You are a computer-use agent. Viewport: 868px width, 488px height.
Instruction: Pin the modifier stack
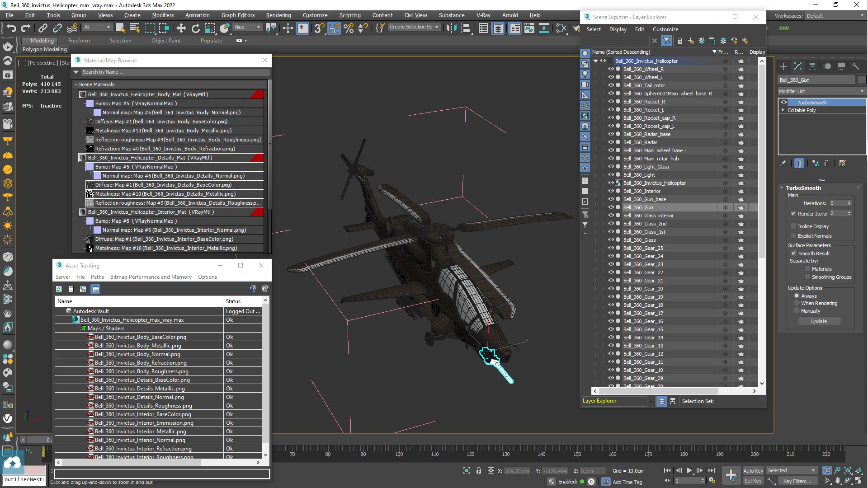(x=783, y=164)
